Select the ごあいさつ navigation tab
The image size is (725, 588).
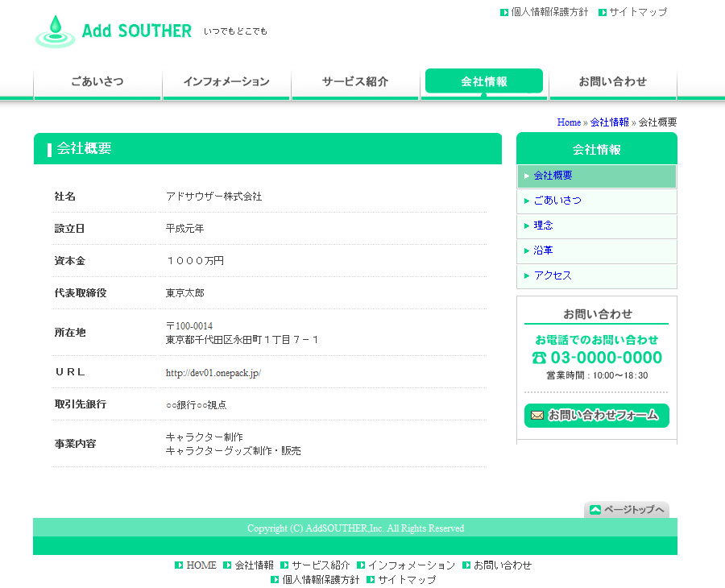tap(97, 82)
